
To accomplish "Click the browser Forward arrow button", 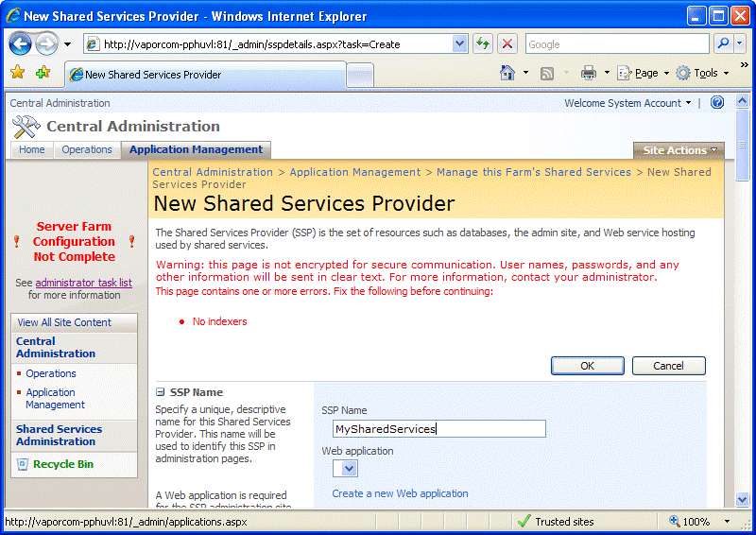I will tap(46, 44).
